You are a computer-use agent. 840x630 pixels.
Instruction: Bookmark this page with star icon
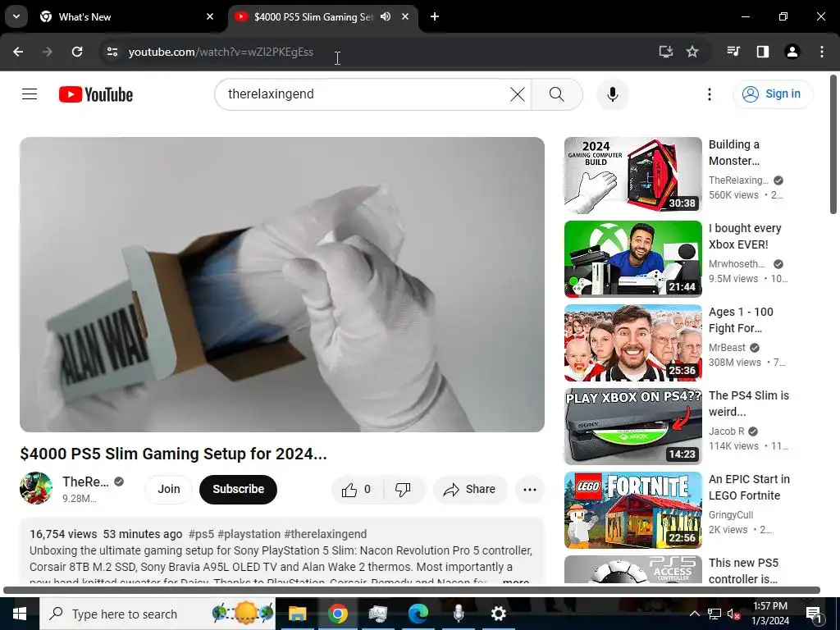click(692, 52)
